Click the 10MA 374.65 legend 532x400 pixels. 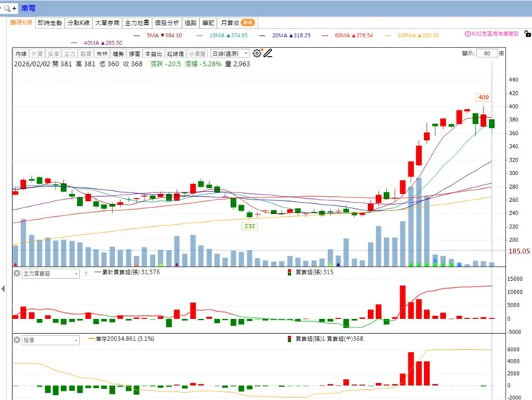tap(222, 35)
